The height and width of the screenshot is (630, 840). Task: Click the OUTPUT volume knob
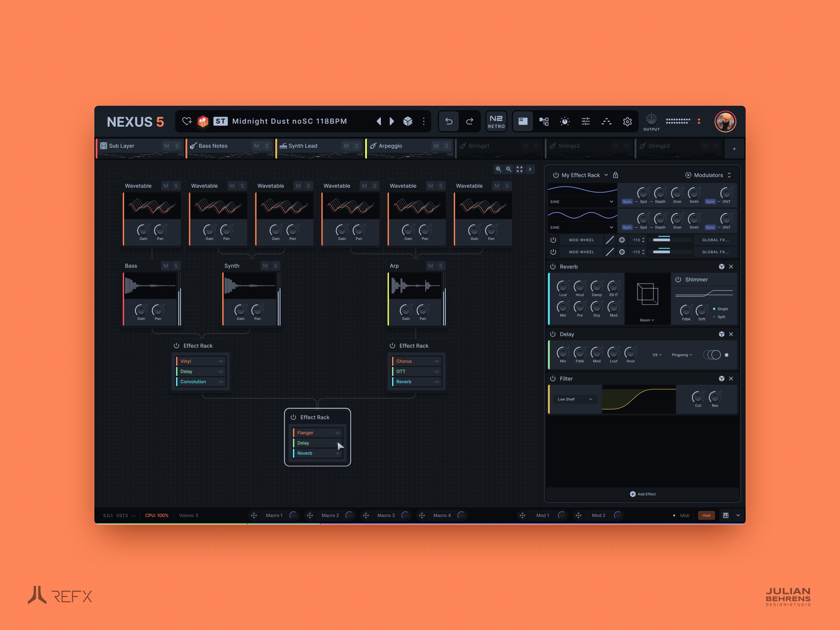(651, 119)
